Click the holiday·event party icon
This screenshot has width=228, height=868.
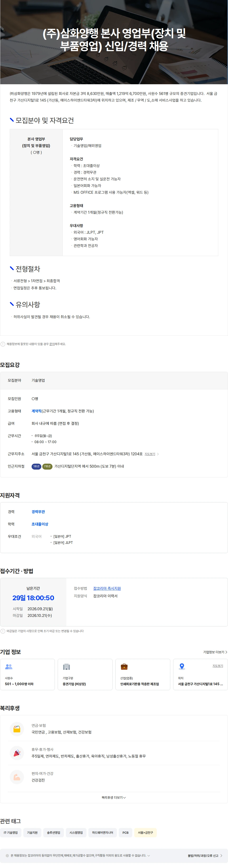pyautogui.click(x=17, y=753)
